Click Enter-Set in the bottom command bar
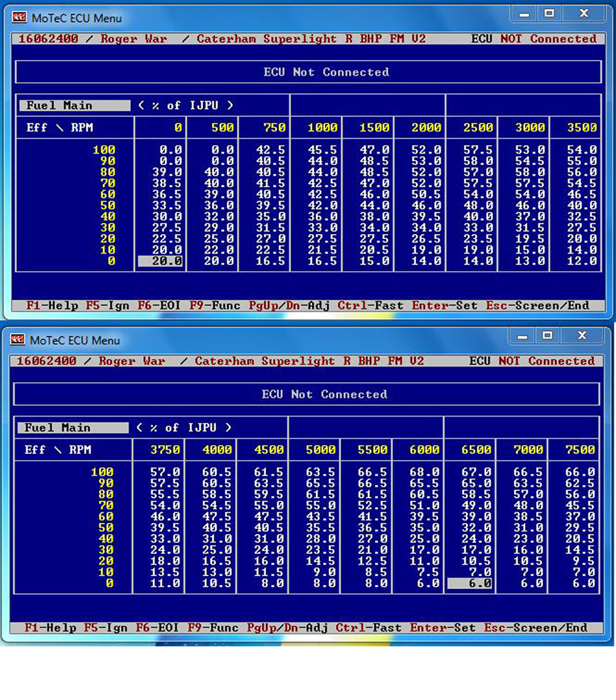The image size is (616, 700). click(x=444, y=627)
